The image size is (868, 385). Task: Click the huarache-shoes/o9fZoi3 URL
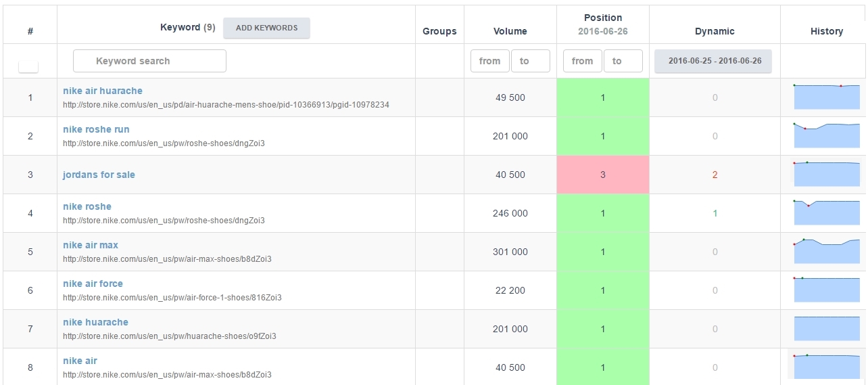coord(170,336)
